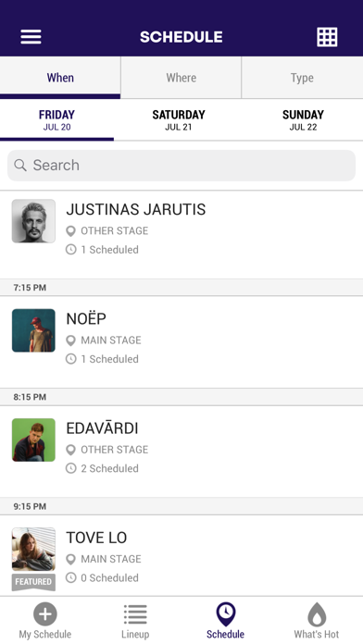Tap the NOËP artist thumbnail
The width and height of the screenshot is (363, 644).
[x=33, y=330]
